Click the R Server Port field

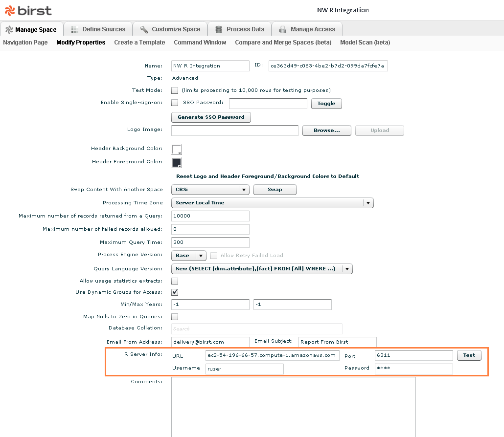414,355
